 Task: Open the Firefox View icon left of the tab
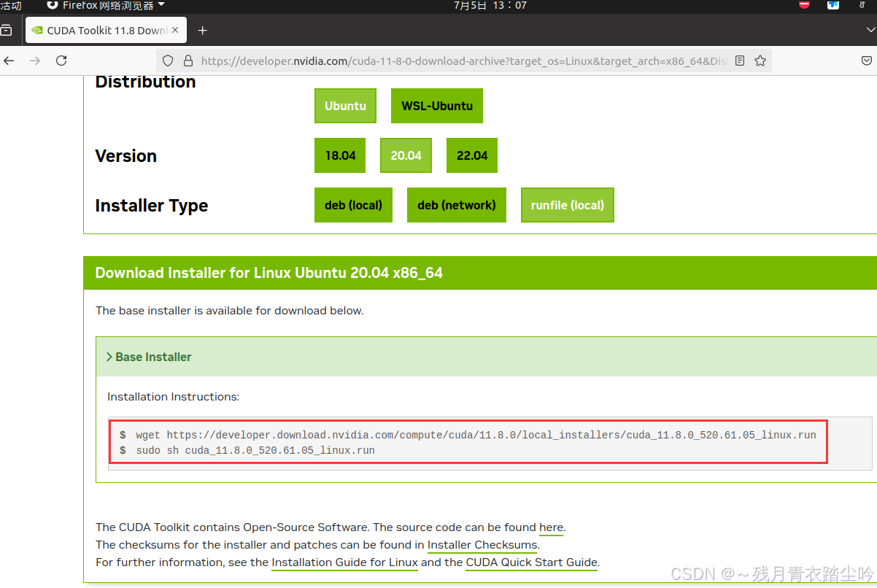[x=7, y=31]
